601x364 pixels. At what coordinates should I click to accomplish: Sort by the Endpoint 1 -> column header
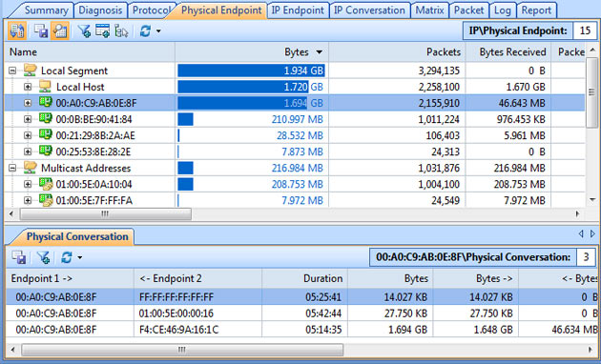[70, 278]
